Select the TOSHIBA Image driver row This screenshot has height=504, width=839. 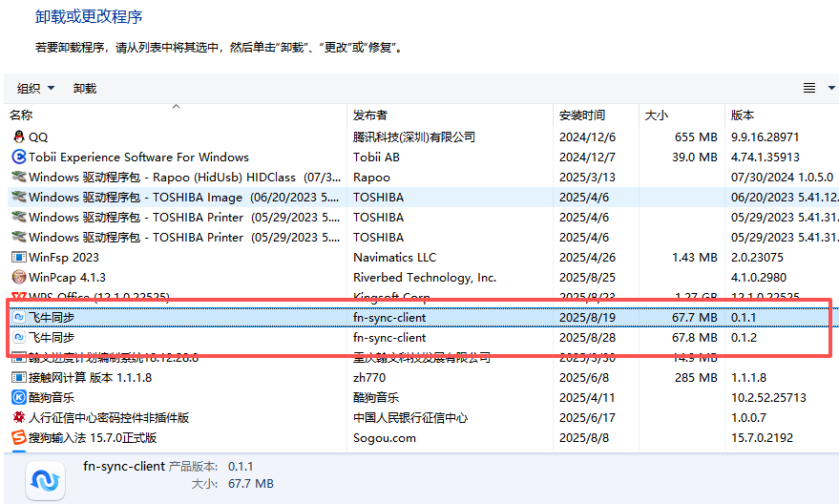pyautogui.click(x=423, y=197)
